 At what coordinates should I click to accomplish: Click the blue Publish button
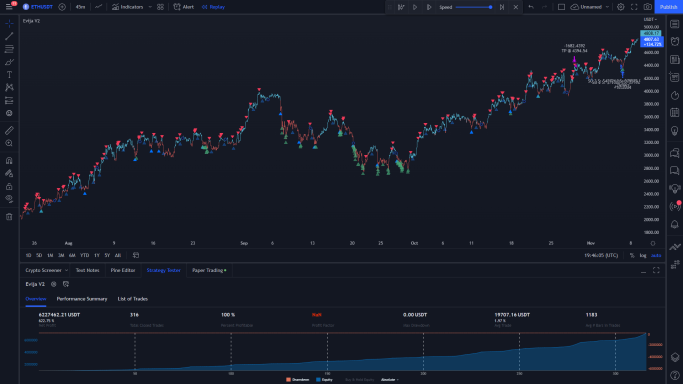point(668,7)
